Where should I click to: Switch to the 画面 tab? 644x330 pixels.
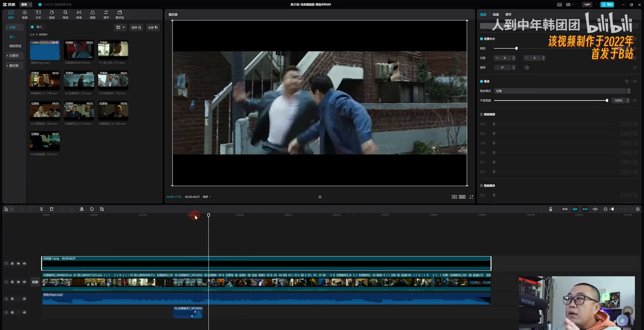484,15
